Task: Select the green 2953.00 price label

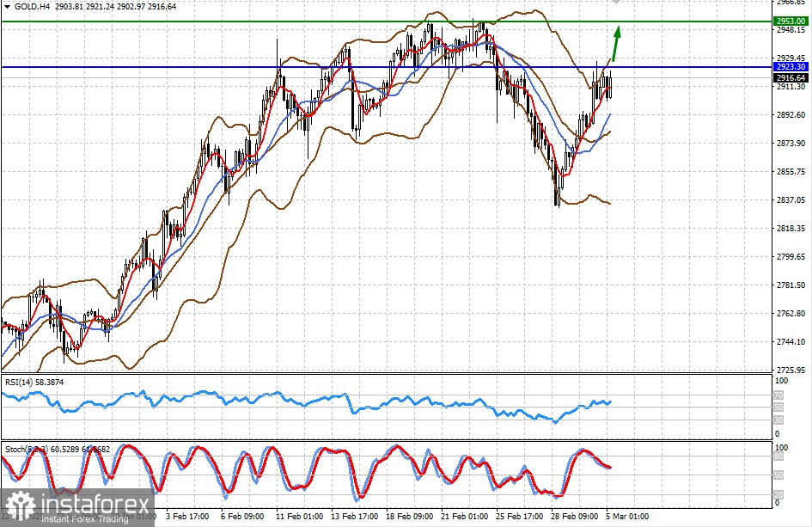Action: click(791, 21)
